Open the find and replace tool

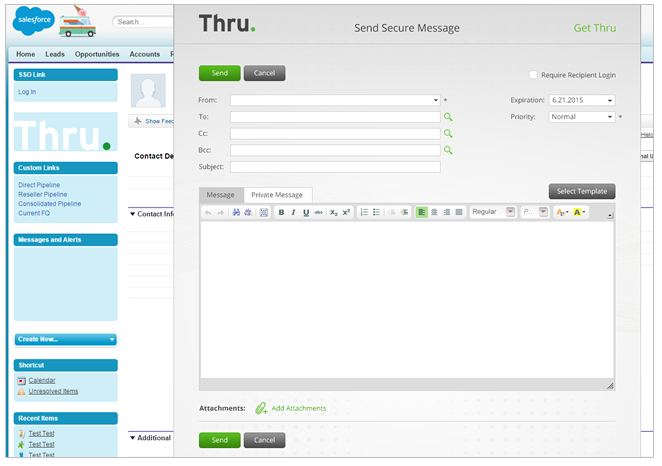pyautogui.click(x=248, y=212)
